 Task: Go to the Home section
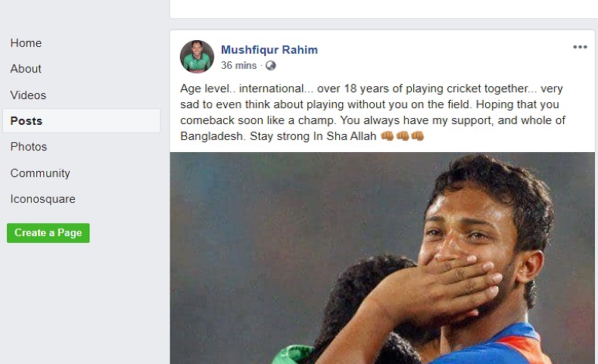pos(26,43)
